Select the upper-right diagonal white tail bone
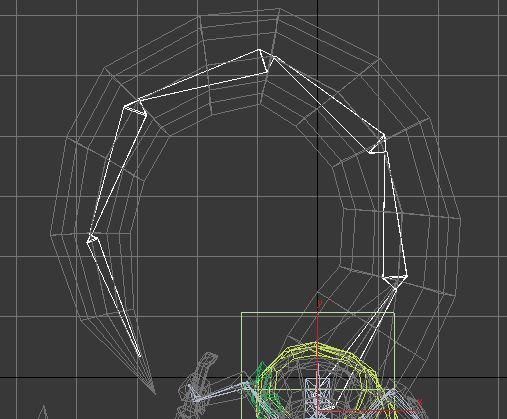The image size is (507, 419). point(328,103)
